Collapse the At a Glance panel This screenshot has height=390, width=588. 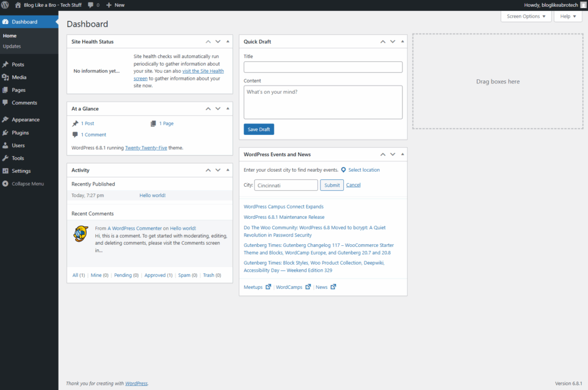(x=227, y=109)
